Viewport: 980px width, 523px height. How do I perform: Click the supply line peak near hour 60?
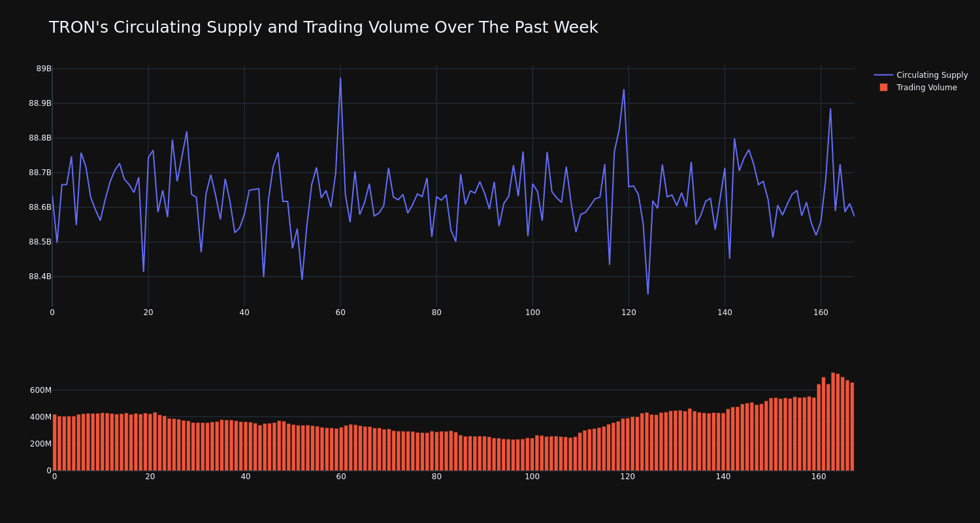tap(340, 78)
